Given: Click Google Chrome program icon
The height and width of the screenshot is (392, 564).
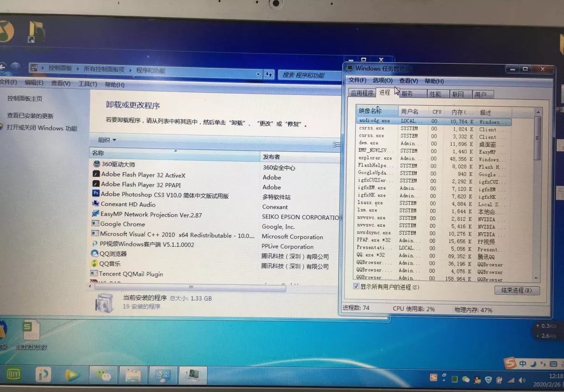Looking at the screenshot, I should (x=95, y=224).
